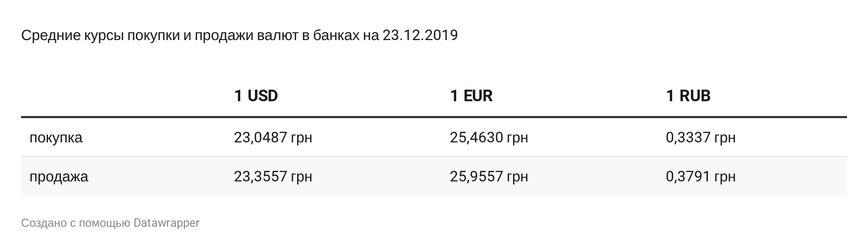
Task: Open the Datawrapper credit link
Action: point(166,223)
